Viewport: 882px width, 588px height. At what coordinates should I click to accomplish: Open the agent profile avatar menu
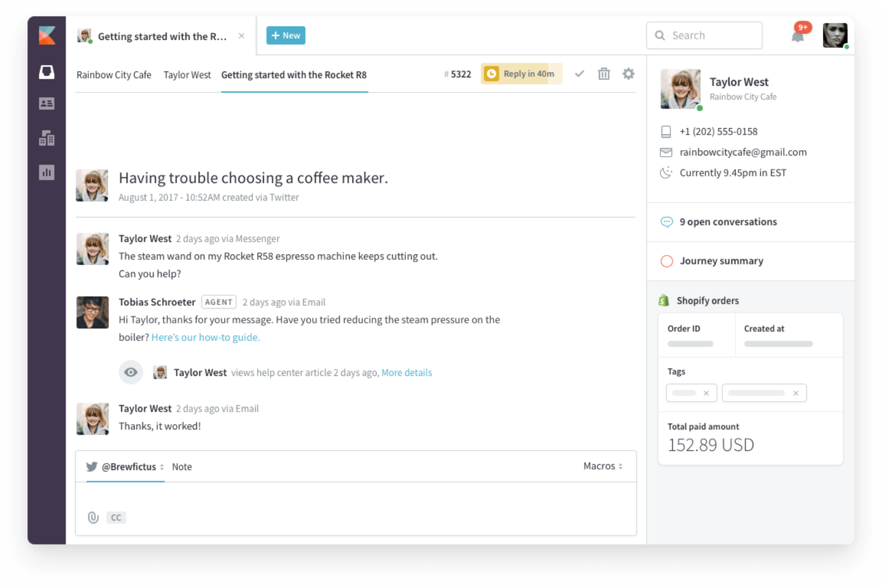(835, 36)
